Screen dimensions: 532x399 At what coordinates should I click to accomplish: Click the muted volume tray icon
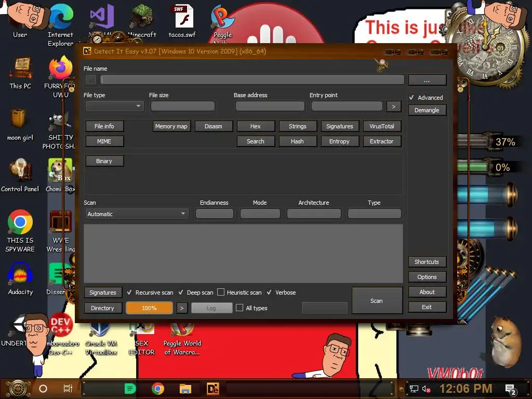pyautogui.click(x=426, y=389)
